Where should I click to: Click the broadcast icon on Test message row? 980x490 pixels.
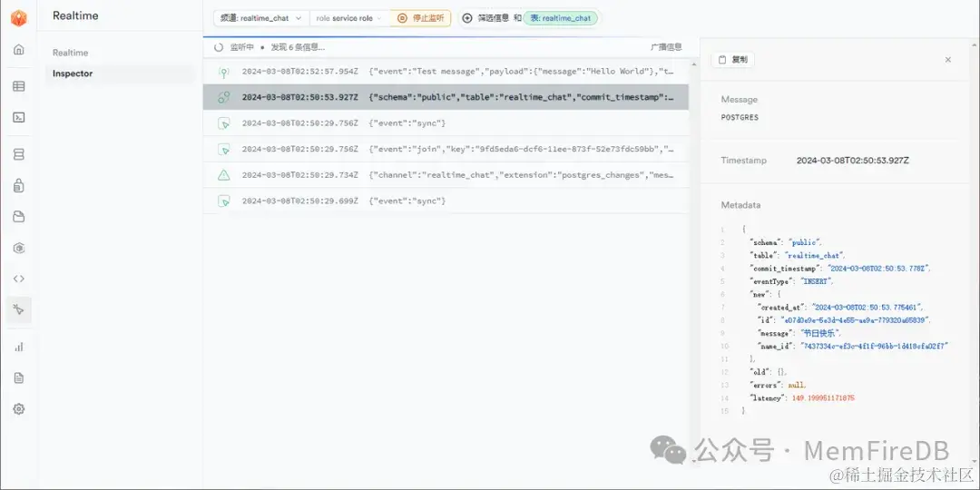click(x=224, y=72)
